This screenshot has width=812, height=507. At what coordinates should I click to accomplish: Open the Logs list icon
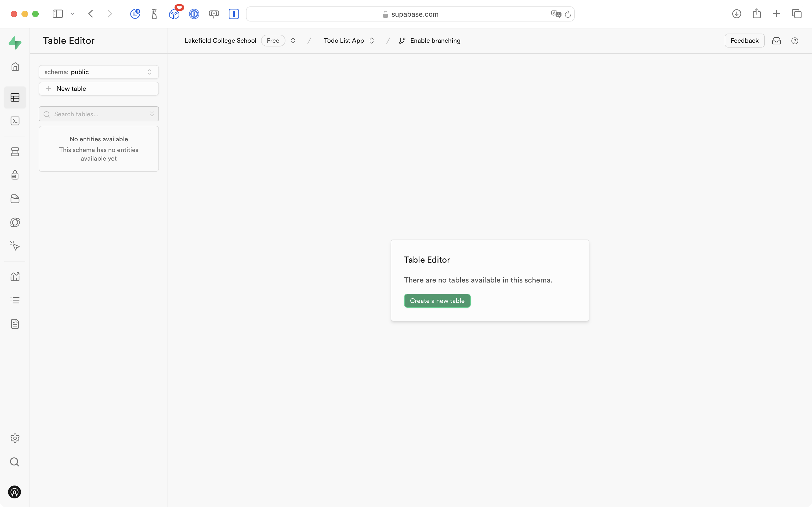(15, 300)
